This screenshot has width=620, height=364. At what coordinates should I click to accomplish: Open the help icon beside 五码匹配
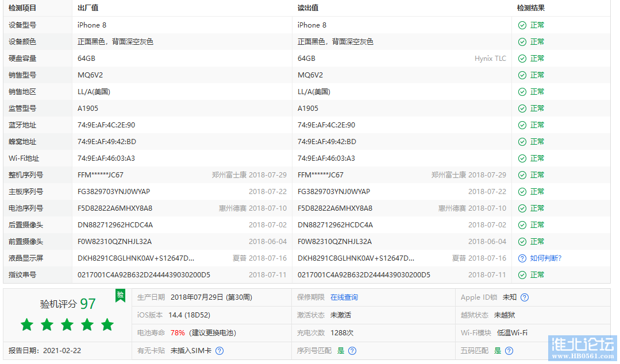click(x=509, y=351)
